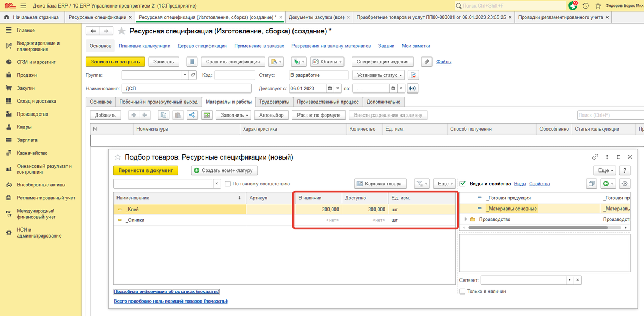The width and height of the screenshot is (644, 316).
Task: Open the Установить статус dropdown
Action: (378, 75)
